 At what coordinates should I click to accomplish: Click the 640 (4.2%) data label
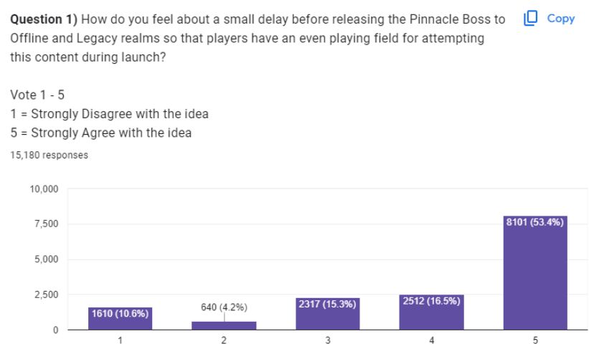[x=224, y=307]
